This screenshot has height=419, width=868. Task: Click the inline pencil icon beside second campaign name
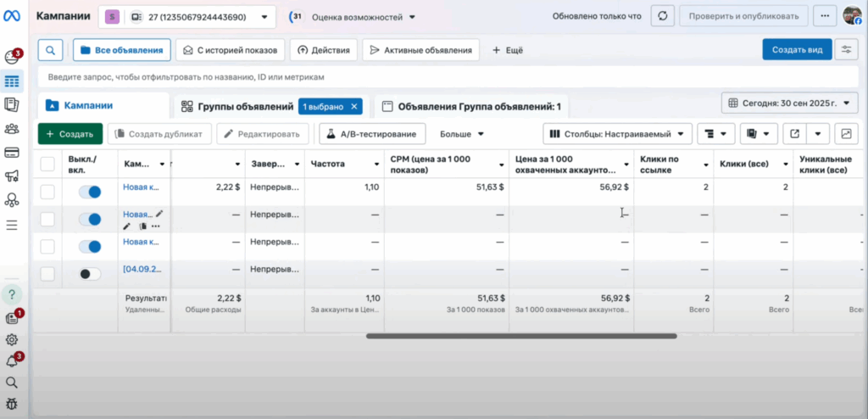(x=159, y=214)
